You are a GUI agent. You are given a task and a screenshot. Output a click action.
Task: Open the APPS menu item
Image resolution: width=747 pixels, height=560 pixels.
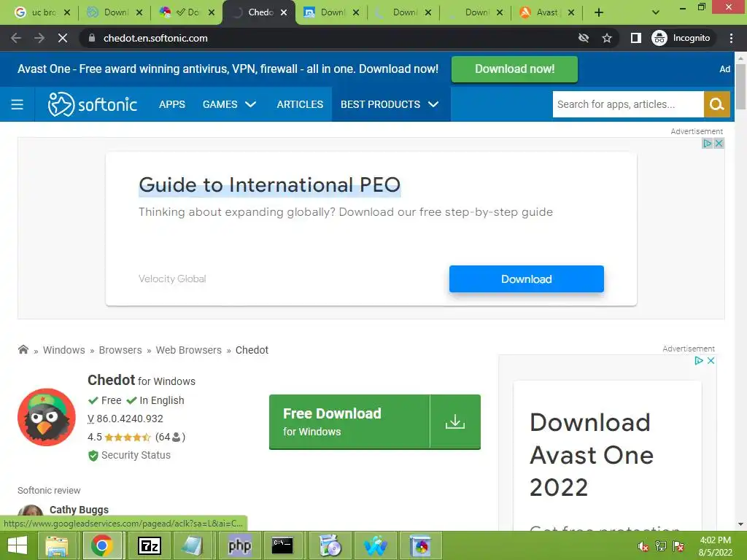[172, 104]
